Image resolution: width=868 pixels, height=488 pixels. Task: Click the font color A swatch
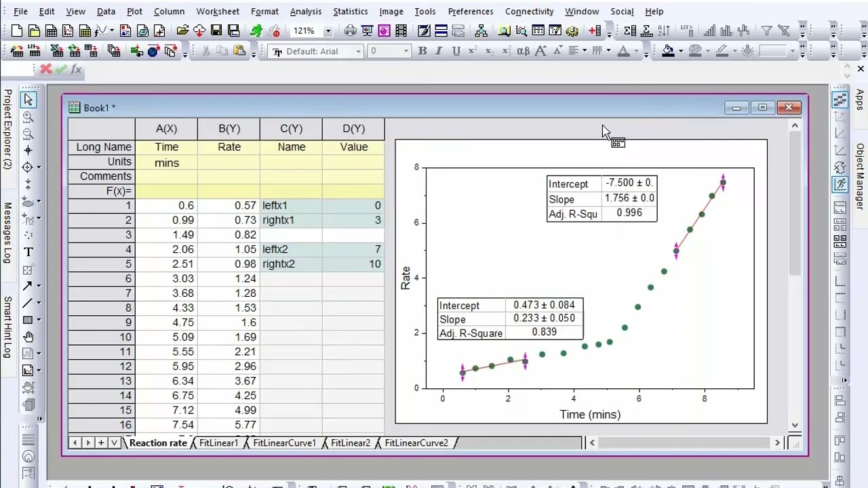click(x=624, y=51)
